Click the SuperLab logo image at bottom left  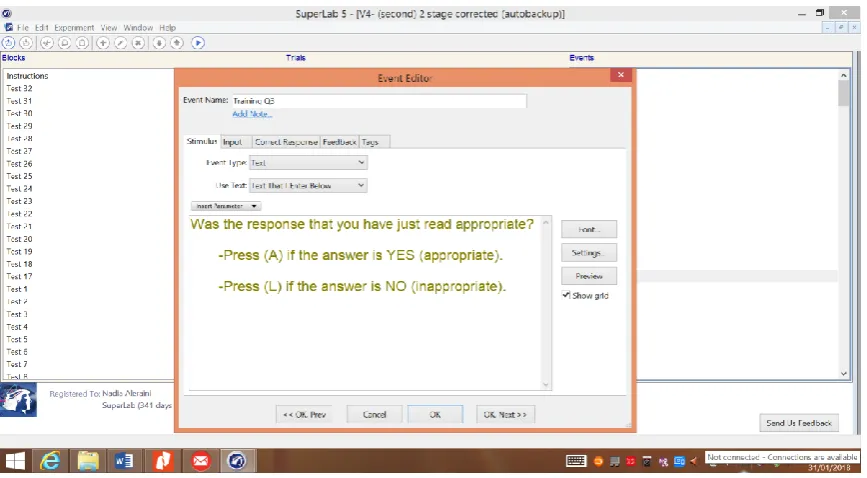click(18, 400)
